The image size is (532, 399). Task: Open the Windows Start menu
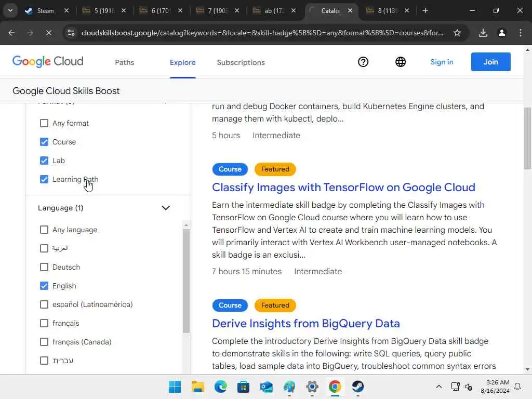pyautogui.click(x=175, y=387)
